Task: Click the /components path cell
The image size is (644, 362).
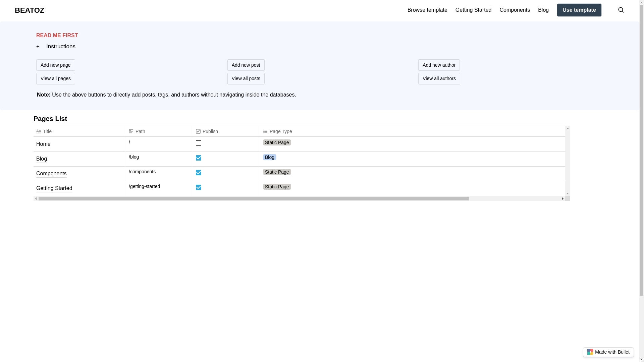Action: pos(159,174)
